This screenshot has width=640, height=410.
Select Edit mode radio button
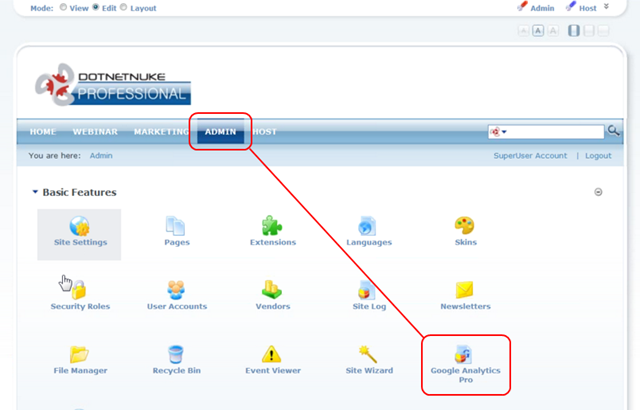(96, 7)
